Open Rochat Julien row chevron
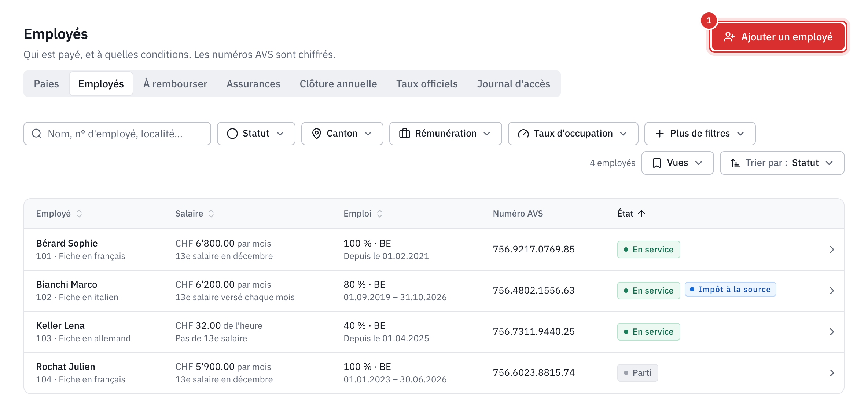This screenshot has width=868, height=411. 832,373
